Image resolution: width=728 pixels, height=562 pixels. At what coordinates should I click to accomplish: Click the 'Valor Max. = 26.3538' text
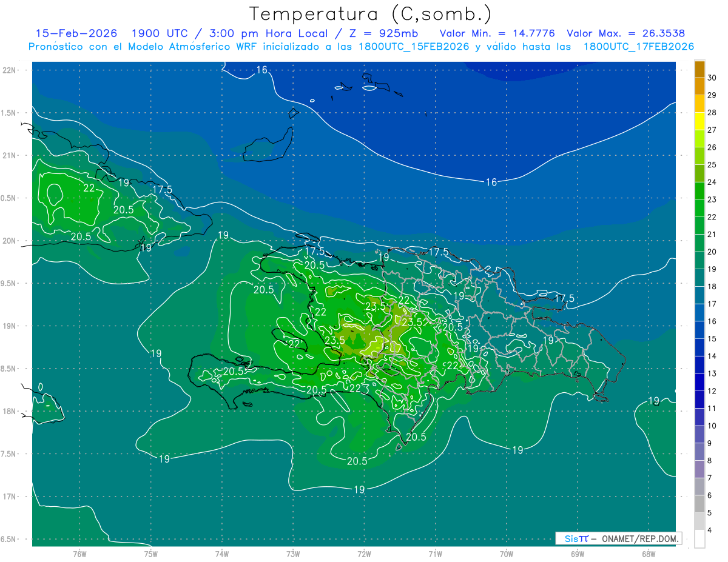coord(626,33)
